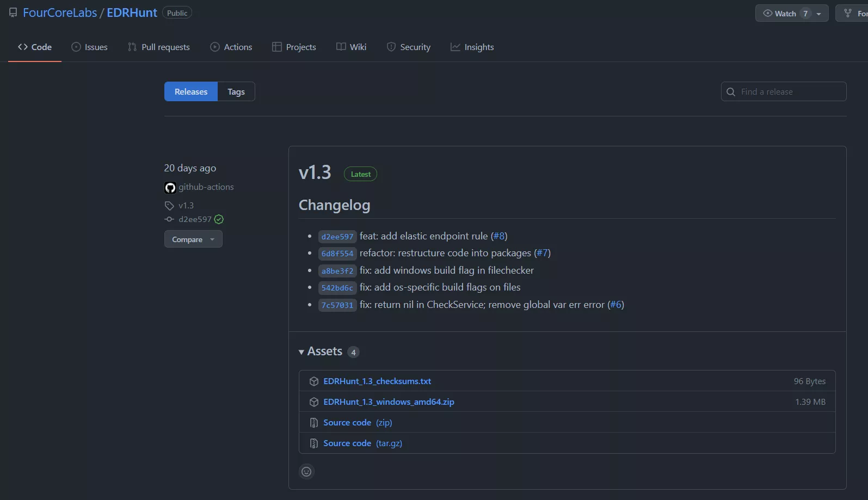Click the Assets count badge 4
Image resolution: width=868 pixels, height=500 pixels.
tap(353, 353)
